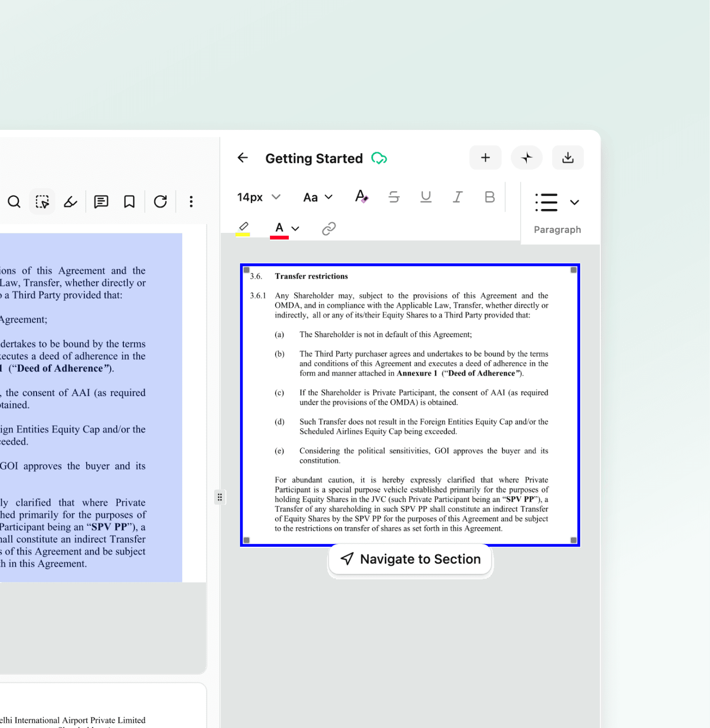Image resolution: width=710 pixels, height=728 pixels.
Task: Click the refresh rotate icon
Action: (160, 202)
